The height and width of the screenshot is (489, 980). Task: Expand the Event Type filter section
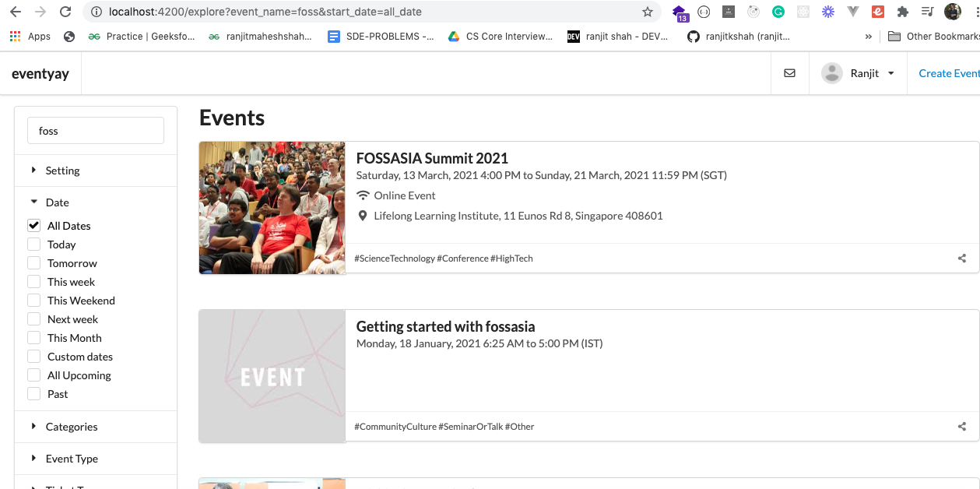96,459
